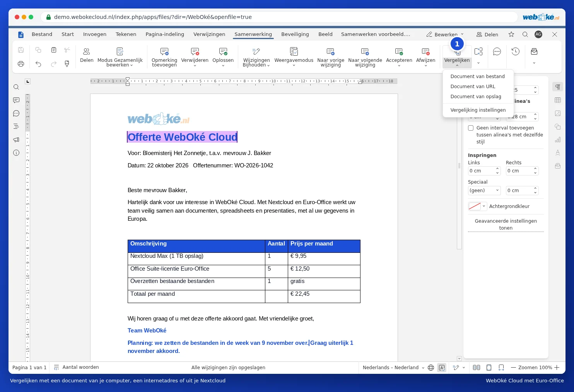Open Vergelijking instellingen

[x=478, y=110]
